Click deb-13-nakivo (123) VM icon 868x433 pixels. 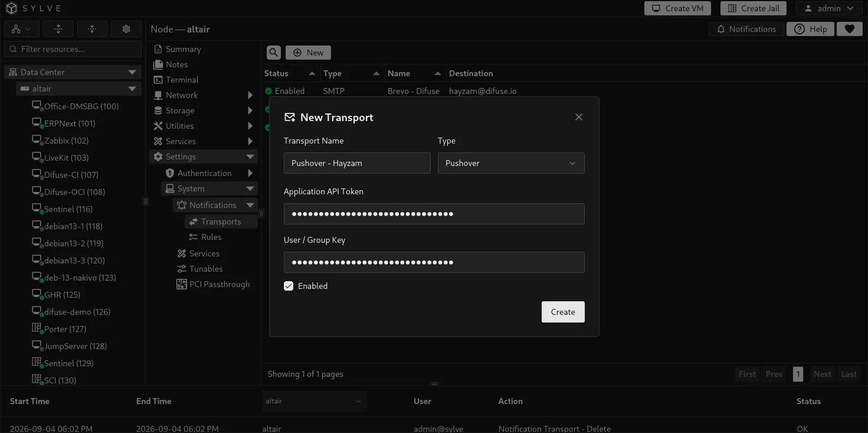(37, 277)
